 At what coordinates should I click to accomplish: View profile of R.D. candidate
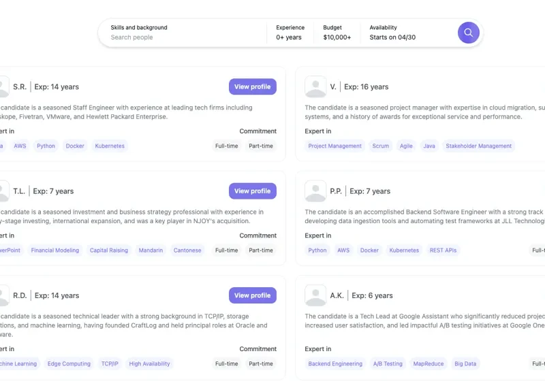252,295
